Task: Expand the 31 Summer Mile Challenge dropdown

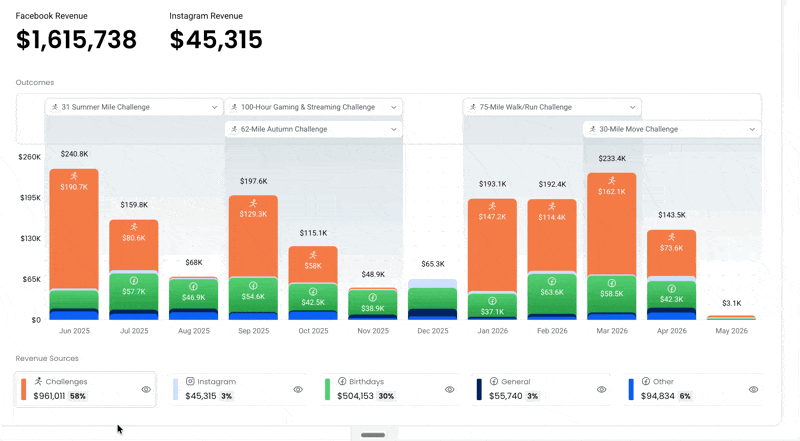Action: click(x=214, y=107)
